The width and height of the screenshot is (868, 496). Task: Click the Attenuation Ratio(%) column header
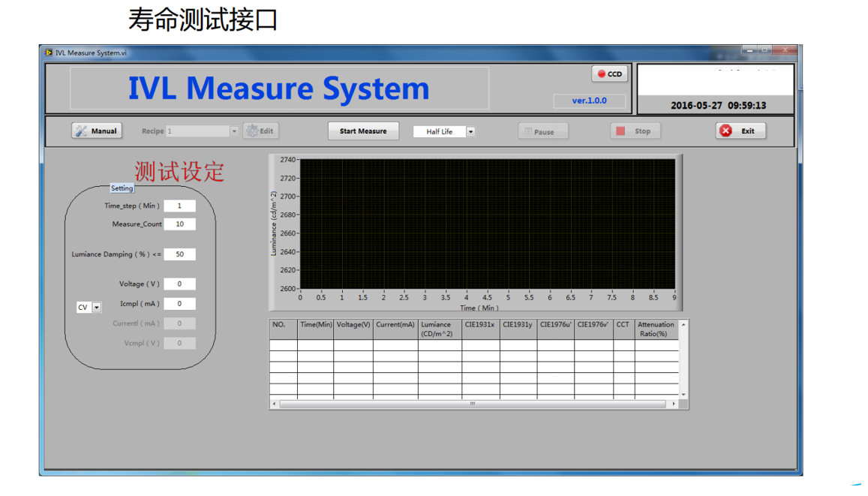656,329
